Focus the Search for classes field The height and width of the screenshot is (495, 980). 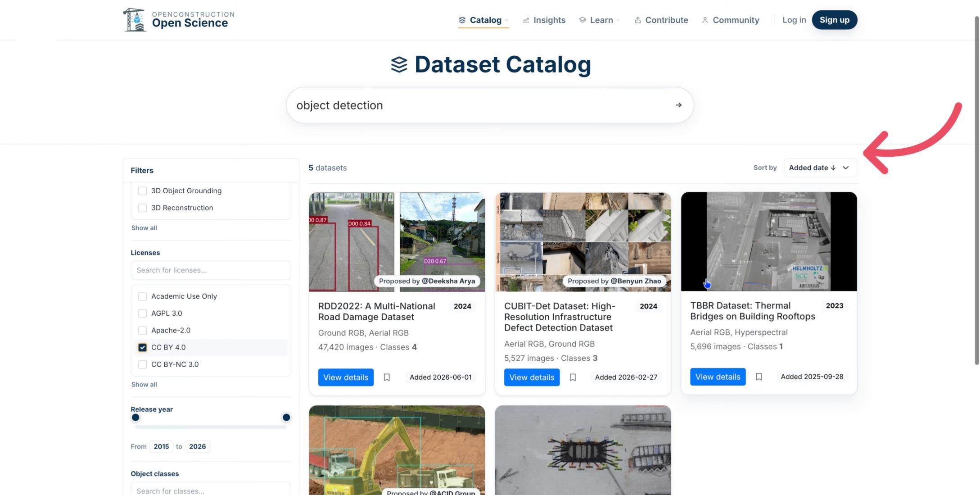point(211,490)
